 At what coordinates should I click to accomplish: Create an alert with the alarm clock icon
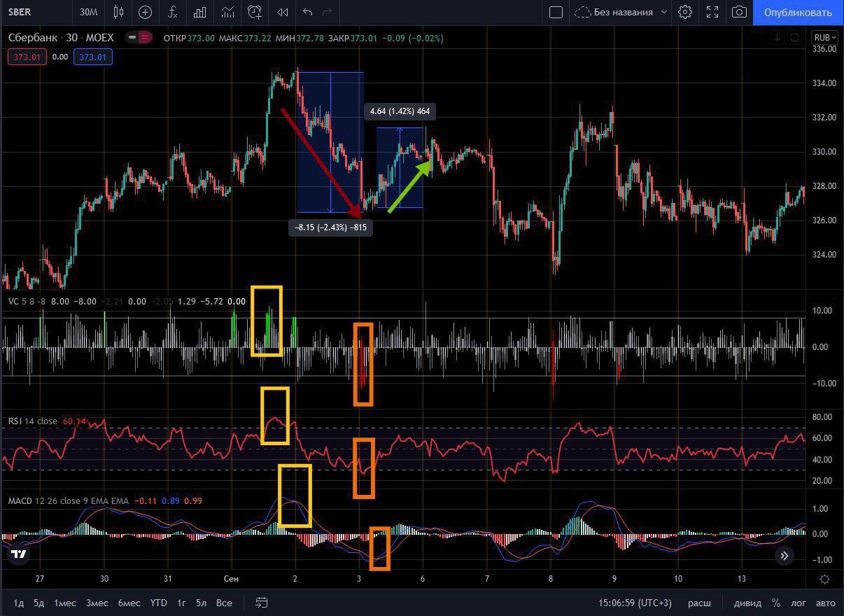pyautogui.click(x=255, y=12)
